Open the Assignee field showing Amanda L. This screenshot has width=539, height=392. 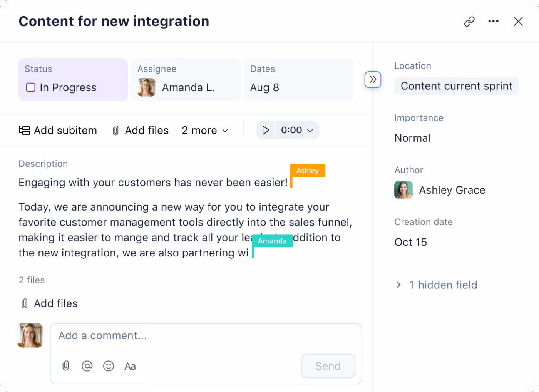point(186,80)
